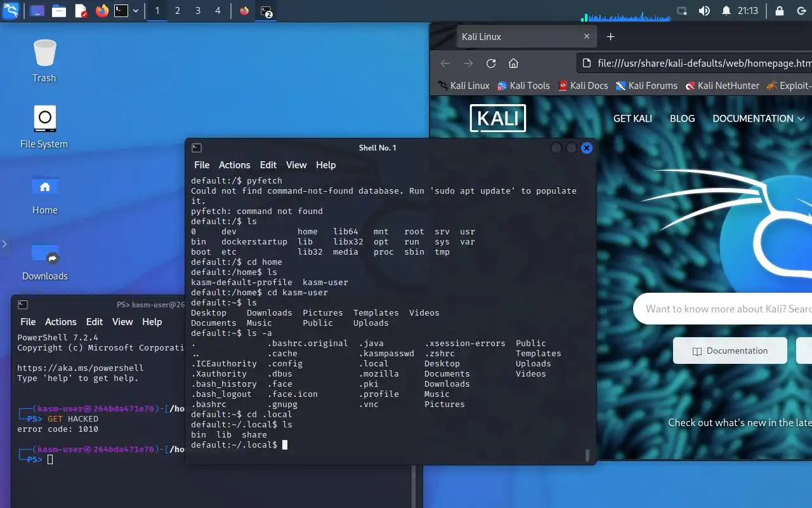Switch to workspace 4
The height and width of the screenshot is (508, 812).
point(218,11)
